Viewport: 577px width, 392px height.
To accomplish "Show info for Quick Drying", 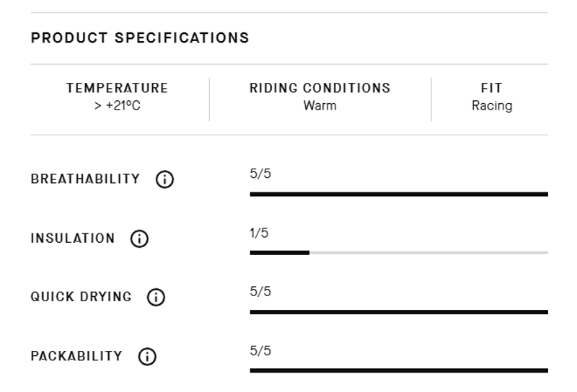I will coord(156,297).
